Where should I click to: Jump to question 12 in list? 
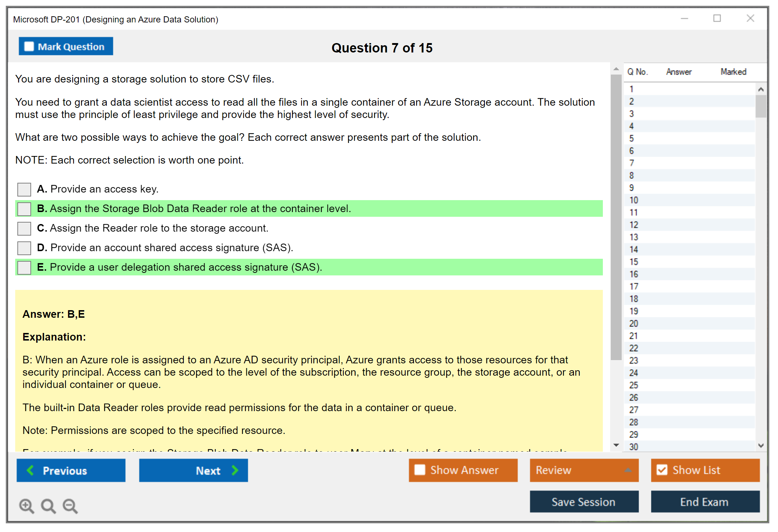pos(634,225)
